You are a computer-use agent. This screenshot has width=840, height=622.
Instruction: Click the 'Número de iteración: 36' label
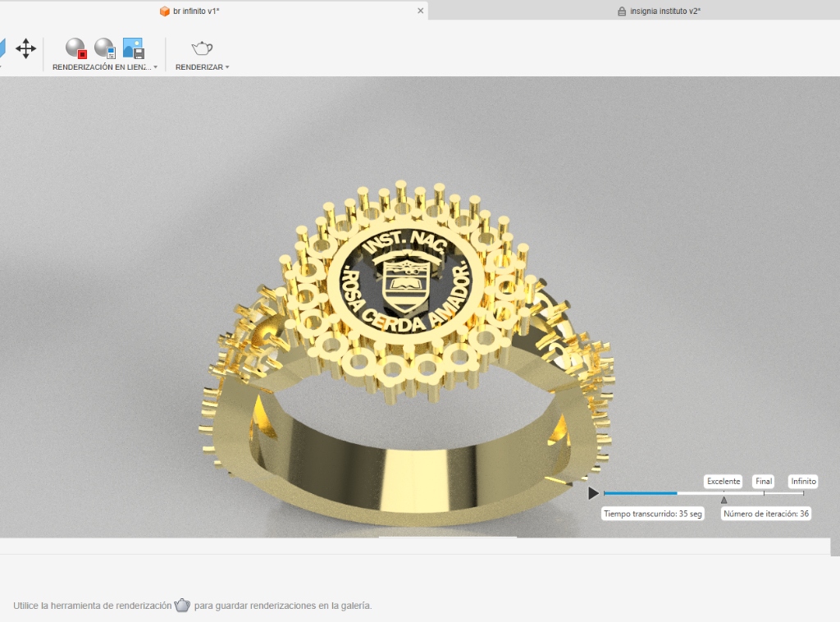click(766, 513)
